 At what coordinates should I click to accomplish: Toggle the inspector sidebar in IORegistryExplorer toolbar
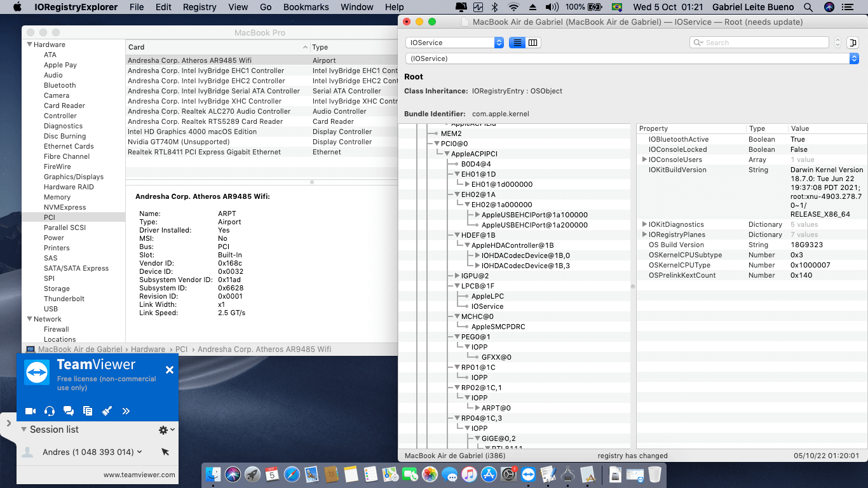(852, 42)
